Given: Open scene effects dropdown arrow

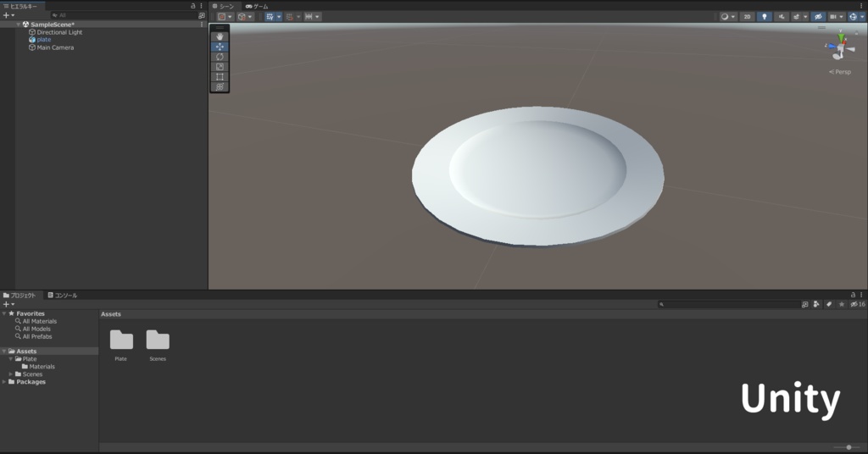Looking at the screenshot, I should 805,17.
